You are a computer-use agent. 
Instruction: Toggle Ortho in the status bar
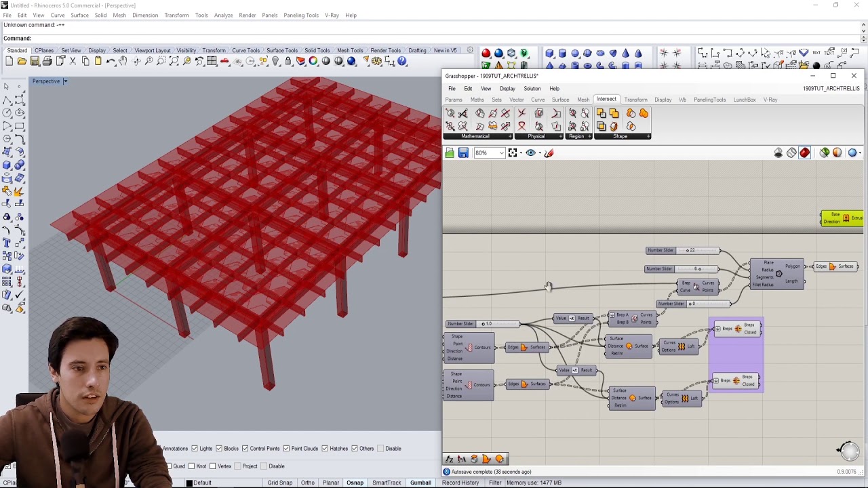pyautogui.click(x=307, y=483)
